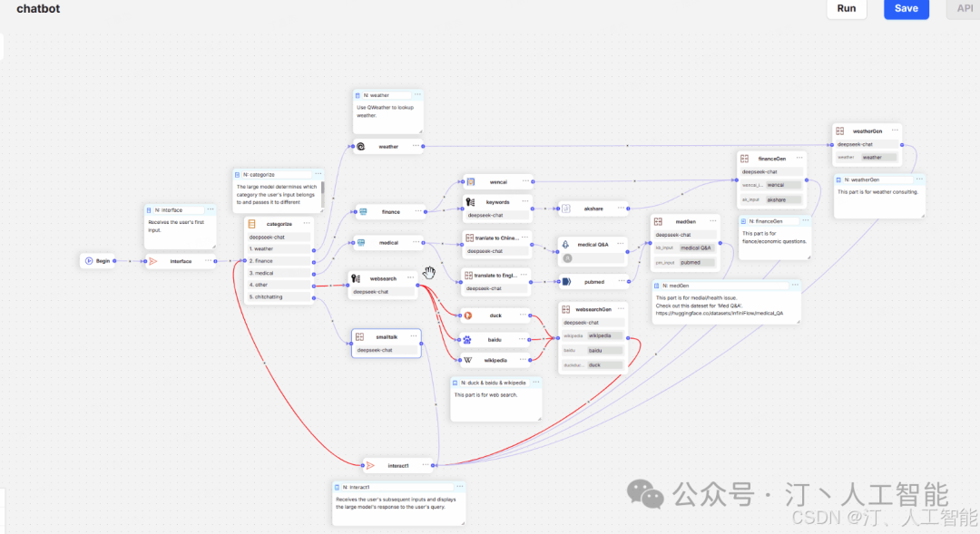Click the Wikipedia W icon
Screen dimensions: 980x534
pyautogui.click(x=467, y=360)
